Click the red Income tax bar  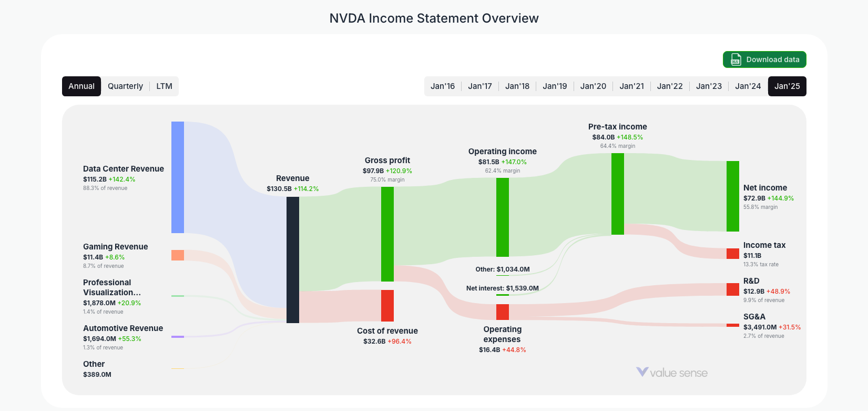pos(733,254)
